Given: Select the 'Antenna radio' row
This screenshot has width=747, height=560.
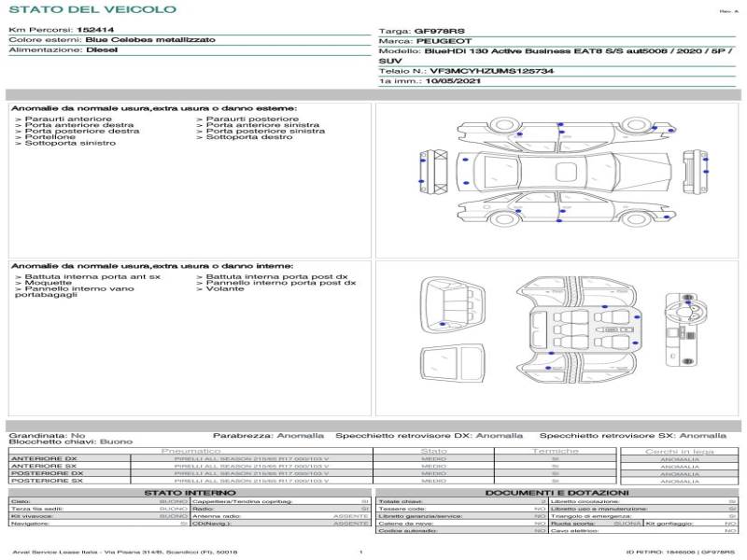Looking at the screenshot, I should click(x=281, y=516).
